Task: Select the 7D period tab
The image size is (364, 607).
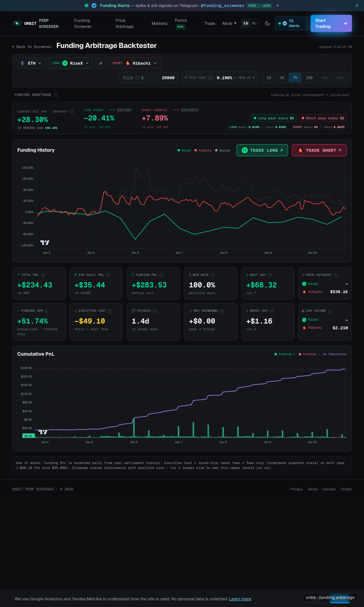Action: [295, 78]
